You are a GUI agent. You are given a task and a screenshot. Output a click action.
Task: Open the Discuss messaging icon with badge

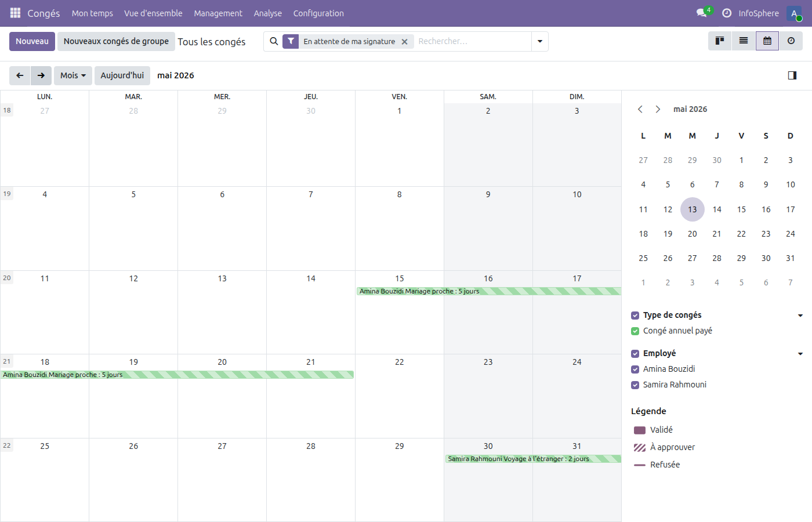701,13
